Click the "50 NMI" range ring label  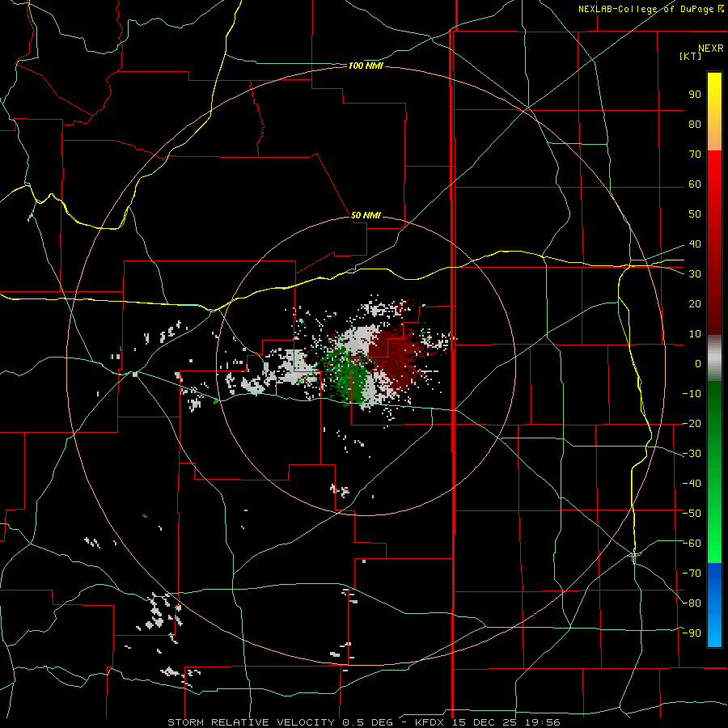coord(366,215)
